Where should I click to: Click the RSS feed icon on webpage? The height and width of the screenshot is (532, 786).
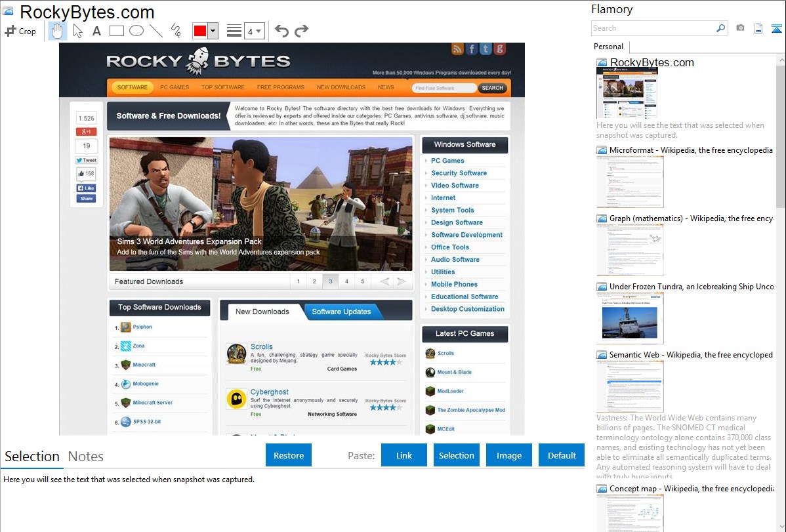pyautogui.click(x=457, y=49)
